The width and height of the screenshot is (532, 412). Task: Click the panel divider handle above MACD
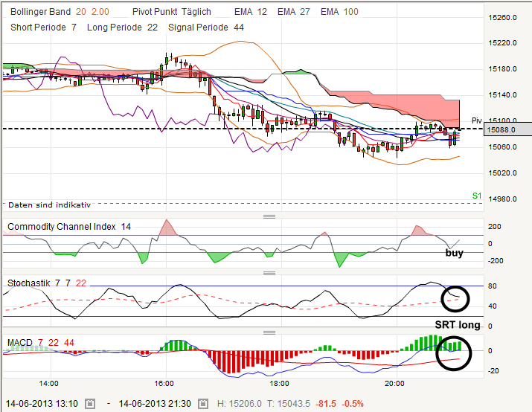tap(269, 332)
